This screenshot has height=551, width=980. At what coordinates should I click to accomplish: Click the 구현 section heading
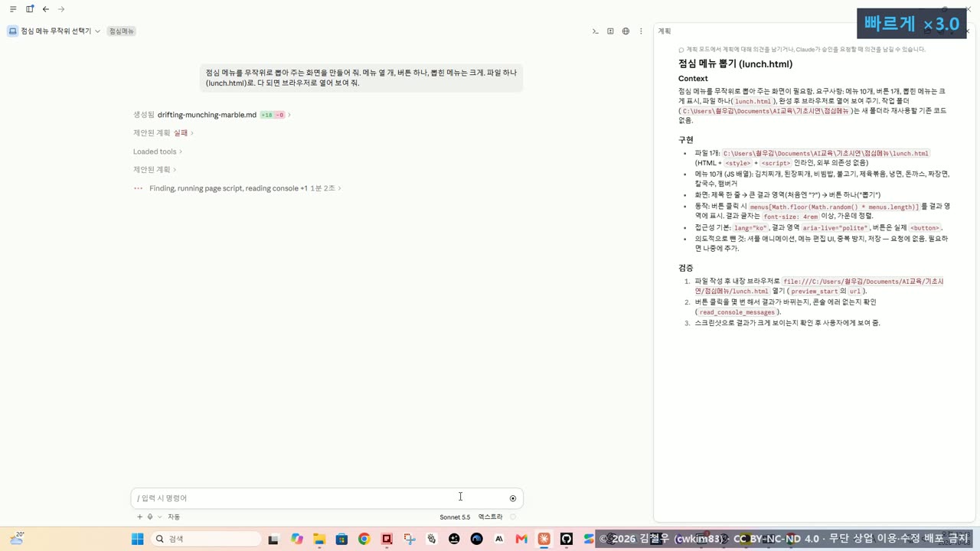tap(686, 140)
